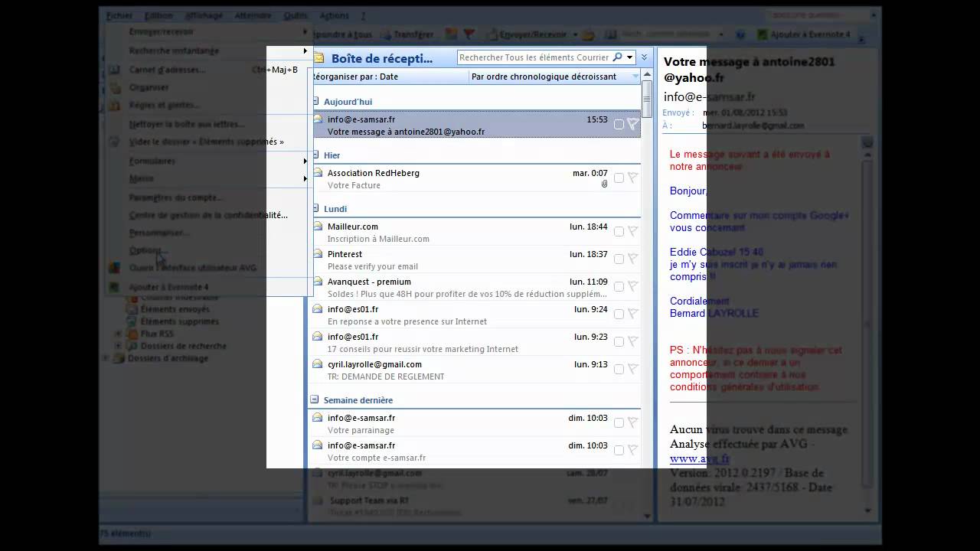Collapse the Aujourd'hui message group
Image resolution: width=980 pixels, height=551 pixels.
(x=315, y=101)
